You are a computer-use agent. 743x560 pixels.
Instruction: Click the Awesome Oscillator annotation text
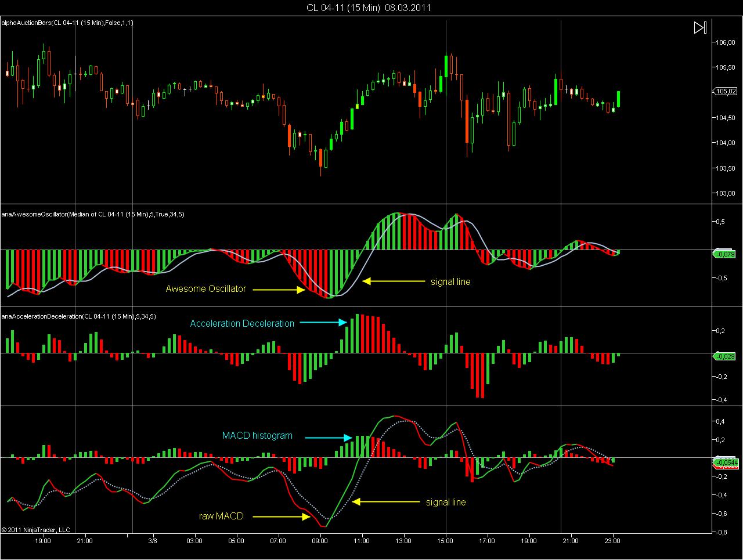[x=206, y=288]
